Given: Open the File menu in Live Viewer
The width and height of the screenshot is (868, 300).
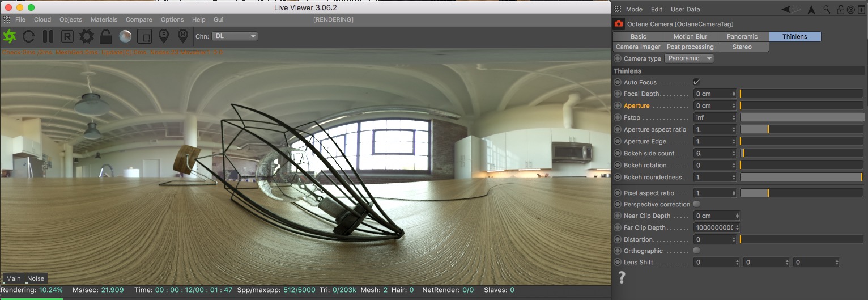Looking at the screenshot, I should 20,19.
